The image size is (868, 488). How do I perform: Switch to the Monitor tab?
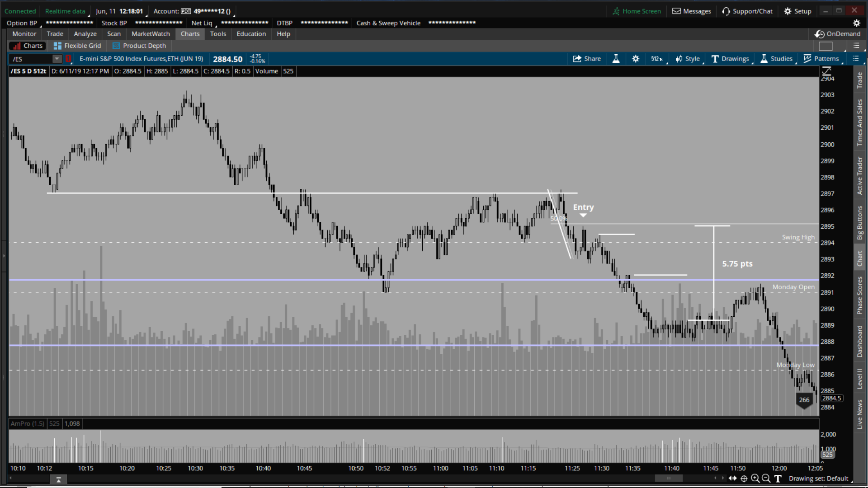tap(24, 34)
